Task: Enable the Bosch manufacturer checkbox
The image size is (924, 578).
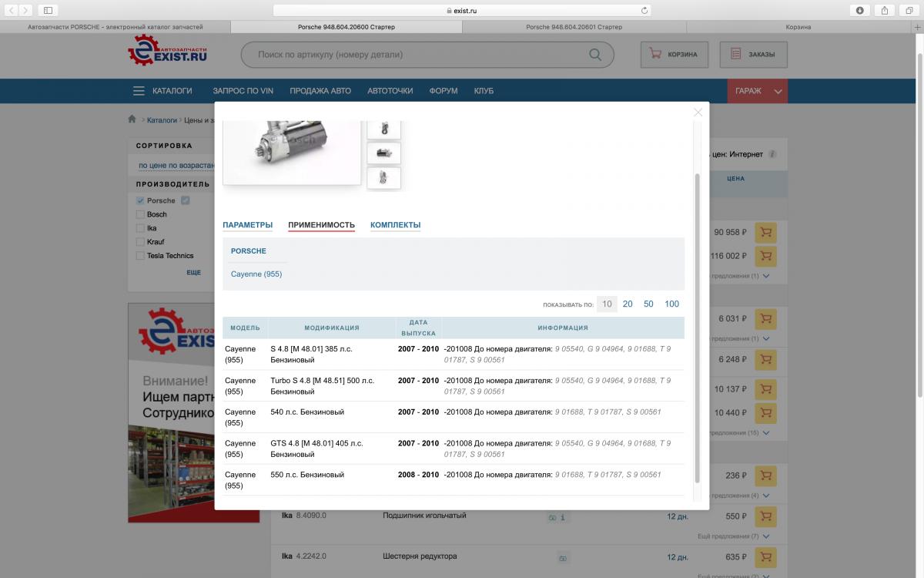Action: pyautogui.click(x=140, y=214)
